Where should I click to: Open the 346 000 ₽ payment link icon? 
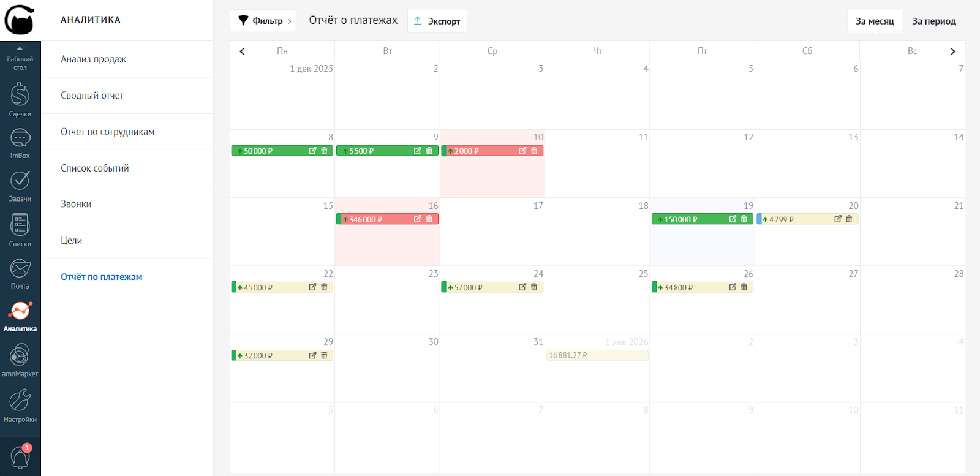(417, 219)
